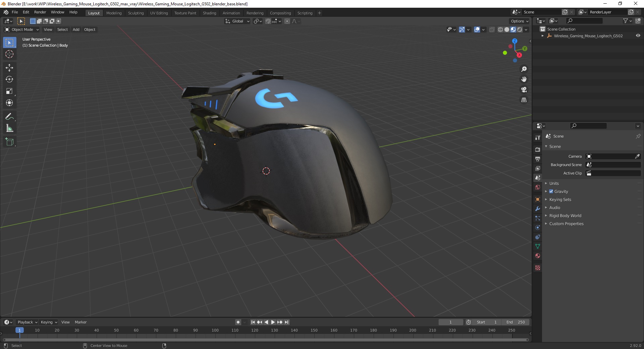
Task: Create new collection in outliner
Action: [x=638, y=21]
